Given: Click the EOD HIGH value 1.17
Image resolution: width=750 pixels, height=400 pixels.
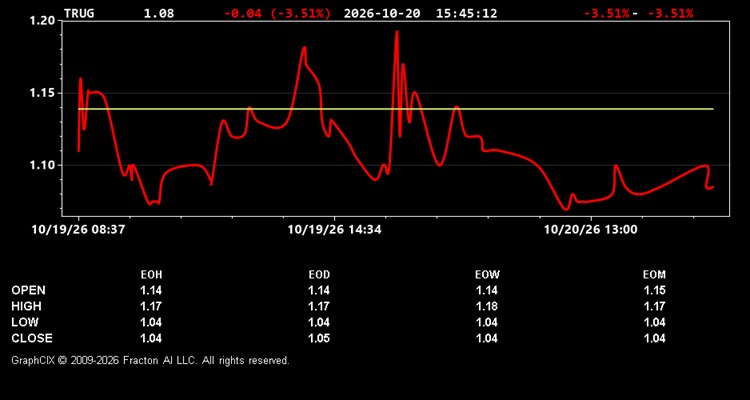Looking at the screenshot, I should 319,306.
